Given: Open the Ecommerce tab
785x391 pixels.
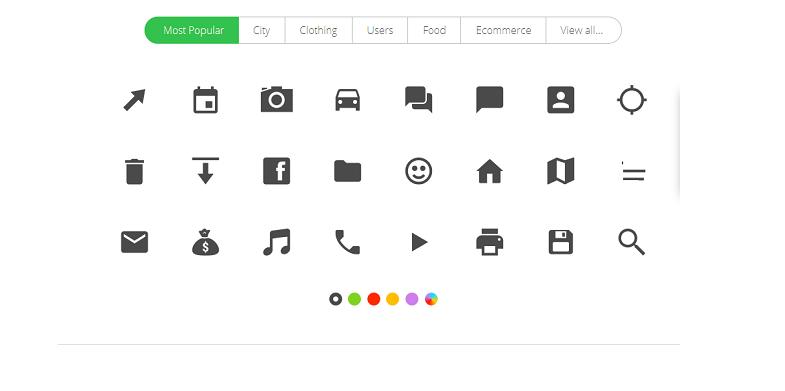Looking at the screenshot, I should tap(503, 30).
